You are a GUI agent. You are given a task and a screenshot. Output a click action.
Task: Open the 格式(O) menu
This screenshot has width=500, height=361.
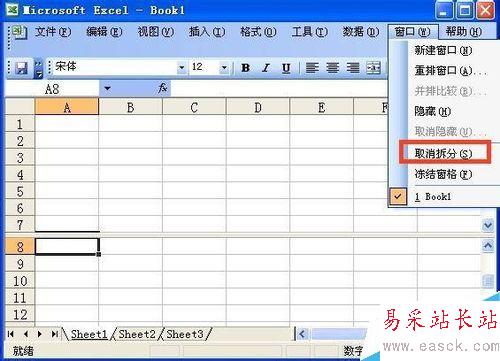pyautogui.click(x=258, y=32)
